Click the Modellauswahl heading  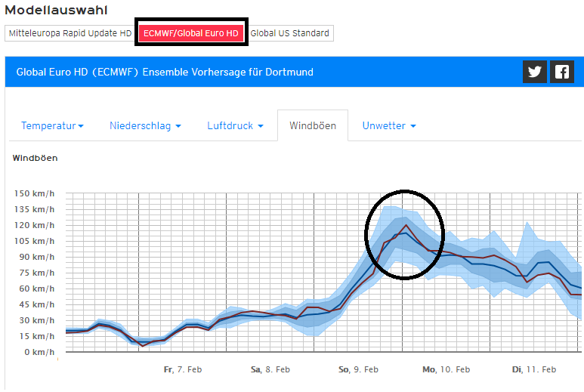pyautogui.click(x=56, y=10)
